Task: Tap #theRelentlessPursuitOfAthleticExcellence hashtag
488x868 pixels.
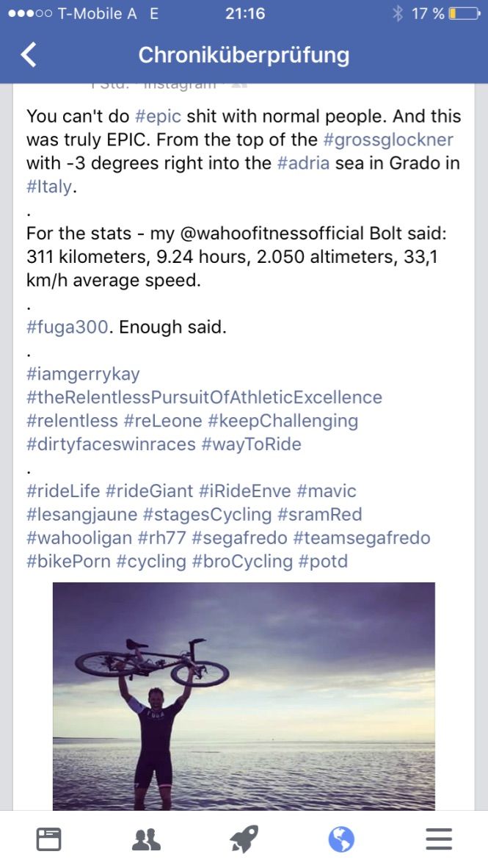Action: pyautogui.click(x=204, y=397)
